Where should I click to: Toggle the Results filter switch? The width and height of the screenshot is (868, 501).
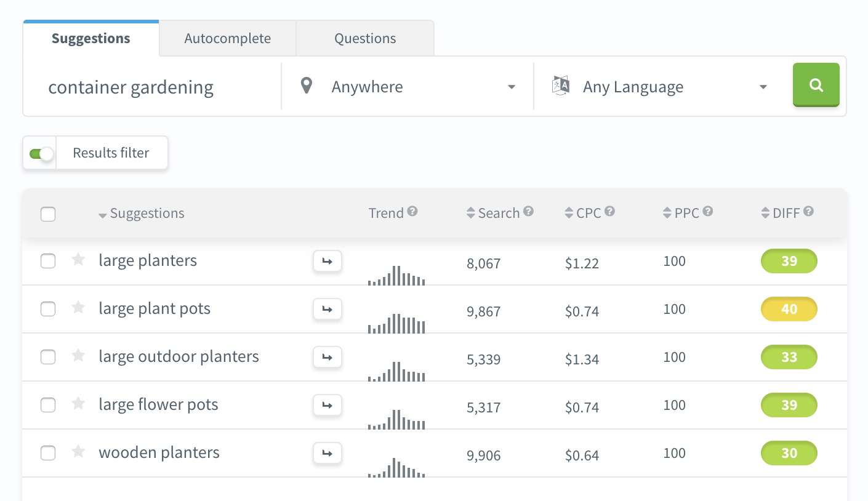pyautogui.click(x=41, y=153)
